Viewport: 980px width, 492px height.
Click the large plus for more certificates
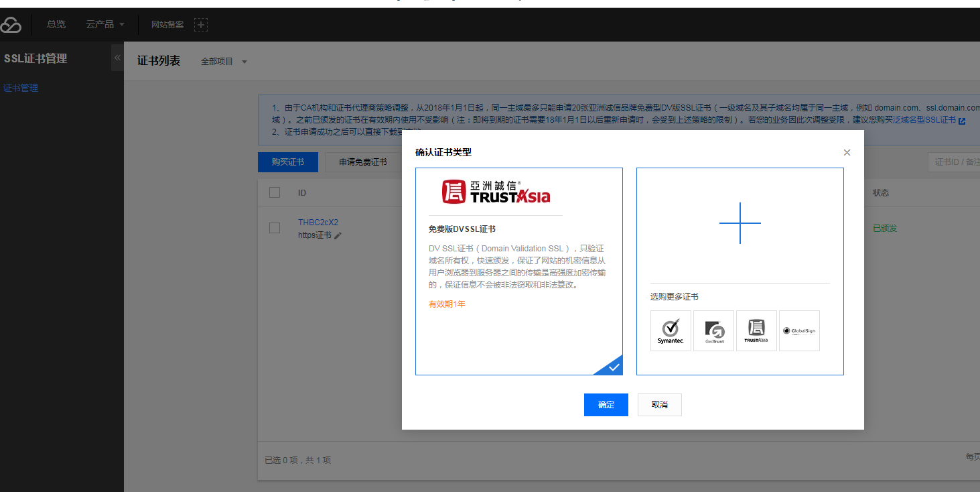pos(740,223)
